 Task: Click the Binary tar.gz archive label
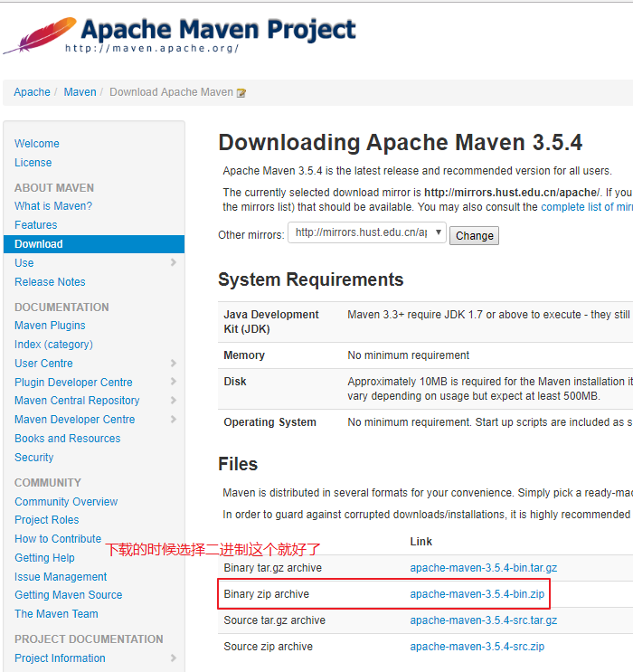pyautogui.click(x=272, y=568)
